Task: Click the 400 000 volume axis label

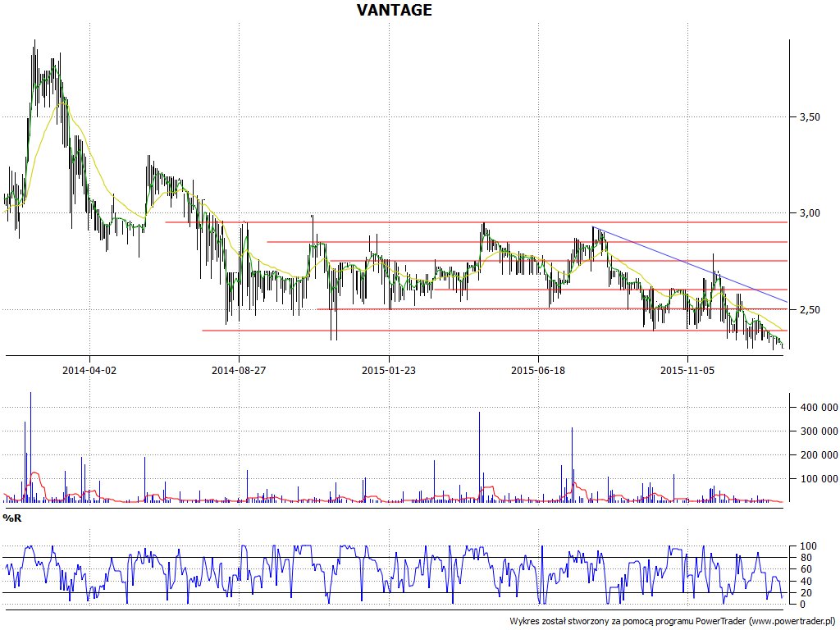Action: click(x=819, y=408)
